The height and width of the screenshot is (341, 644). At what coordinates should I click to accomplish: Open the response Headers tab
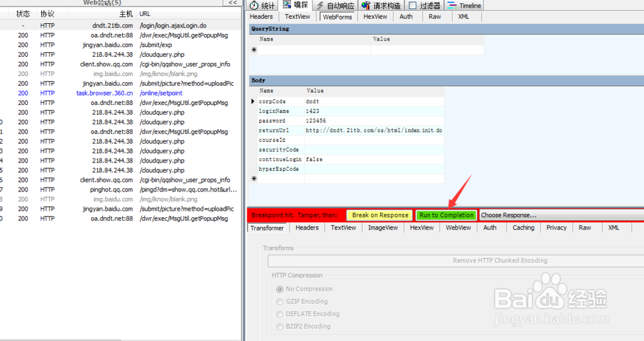[x=307, y=228]
